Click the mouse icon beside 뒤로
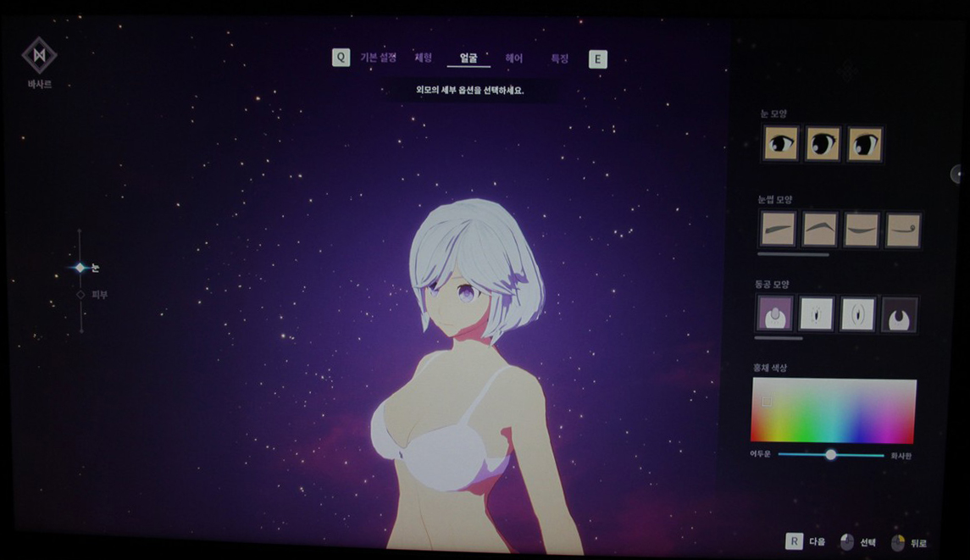This screenshot has height=560, width=970. click(898, 543)
